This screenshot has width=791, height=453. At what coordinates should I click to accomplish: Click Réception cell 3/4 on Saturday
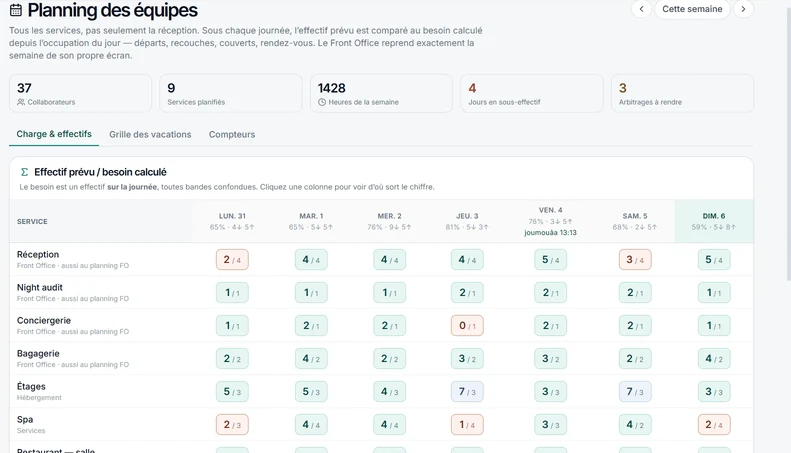[635, 260]
